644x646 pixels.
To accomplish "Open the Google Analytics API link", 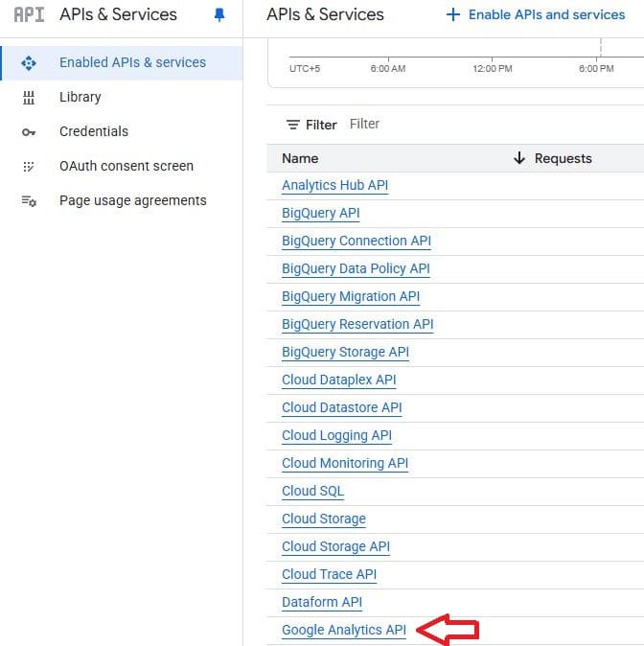I will [344, 630].
